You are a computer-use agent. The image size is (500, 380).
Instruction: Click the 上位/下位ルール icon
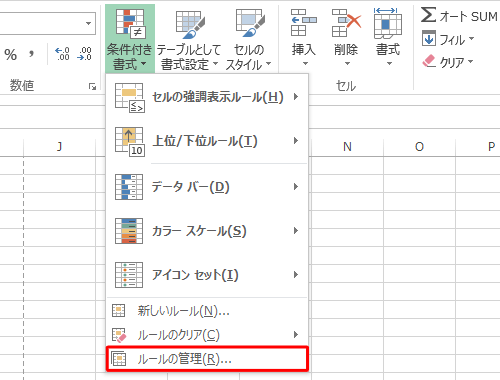[x=129, y=141]
